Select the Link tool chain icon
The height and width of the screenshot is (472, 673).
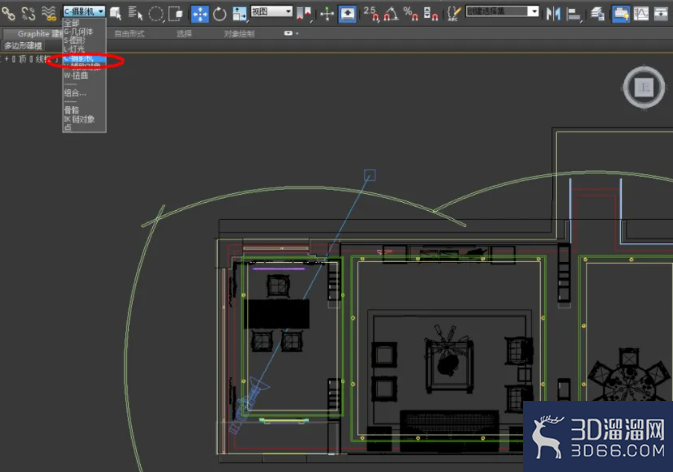pyautogui.click(x=8, y=14)
